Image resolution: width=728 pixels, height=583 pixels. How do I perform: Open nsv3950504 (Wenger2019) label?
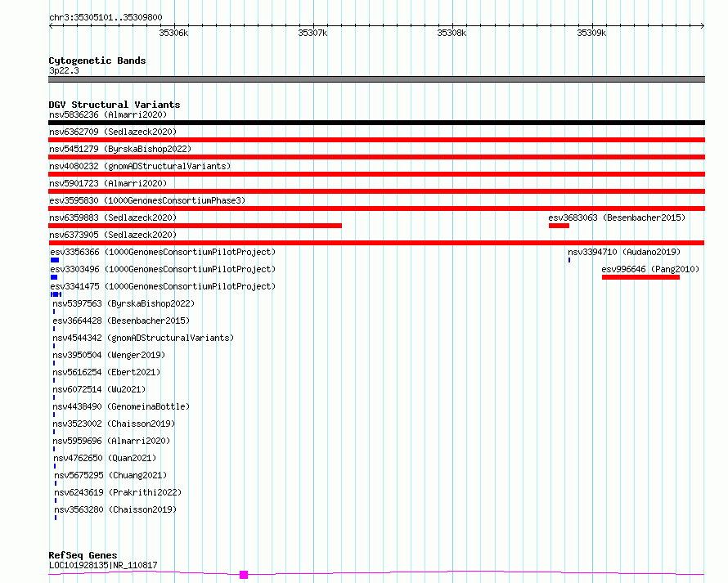pos(109,355)
